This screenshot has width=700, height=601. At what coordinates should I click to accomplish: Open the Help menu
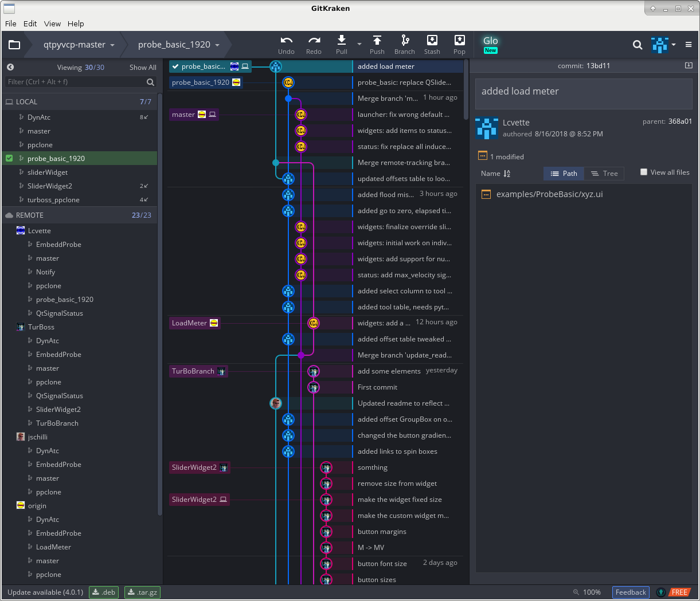(x=76, y=23)
